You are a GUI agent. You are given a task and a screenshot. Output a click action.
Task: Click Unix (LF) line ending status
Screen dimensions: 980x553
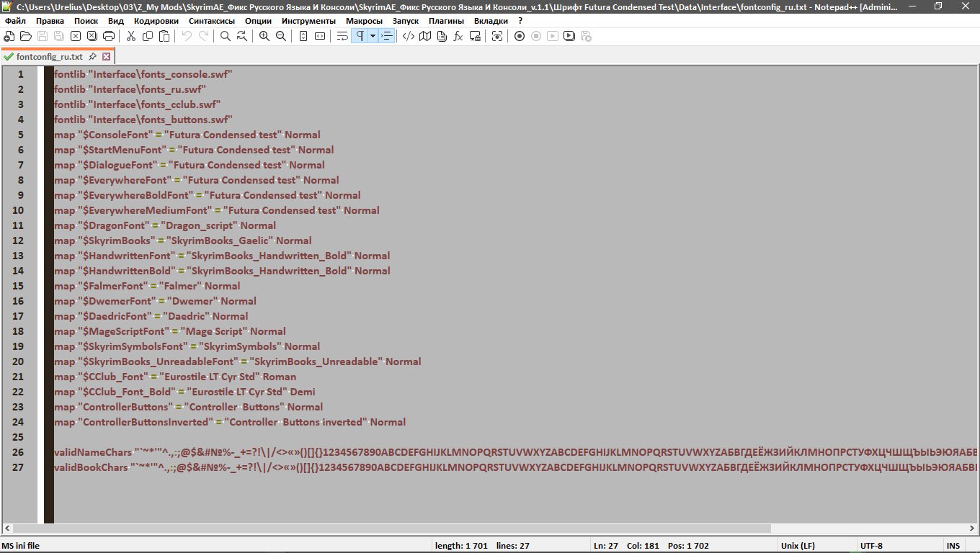tap(816, 546)
